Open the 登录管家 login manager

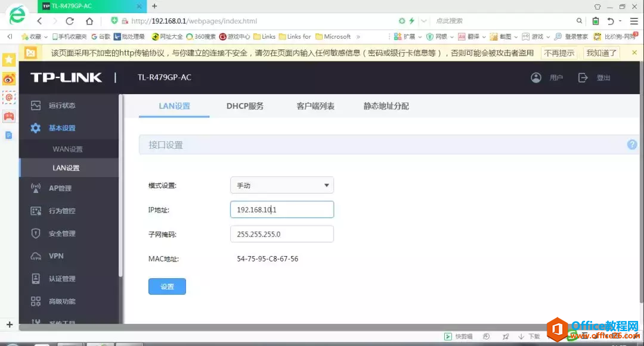(571, 37)
